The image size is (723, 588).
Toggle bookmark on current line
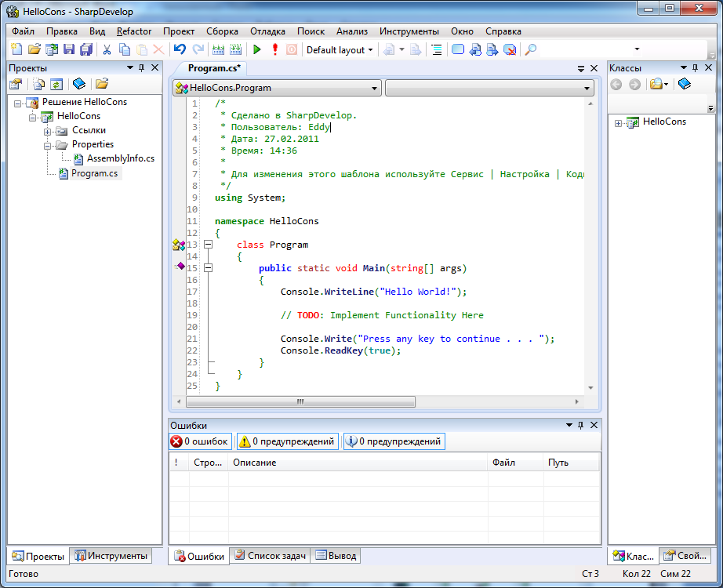coord(457,49)
